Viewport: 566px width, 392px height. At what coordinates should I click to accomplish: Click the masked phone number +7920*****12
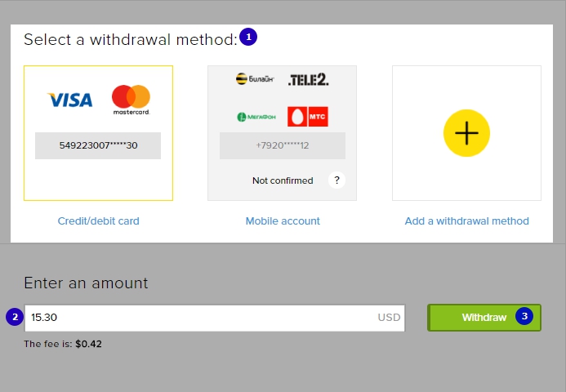click(x=283, y=145)
